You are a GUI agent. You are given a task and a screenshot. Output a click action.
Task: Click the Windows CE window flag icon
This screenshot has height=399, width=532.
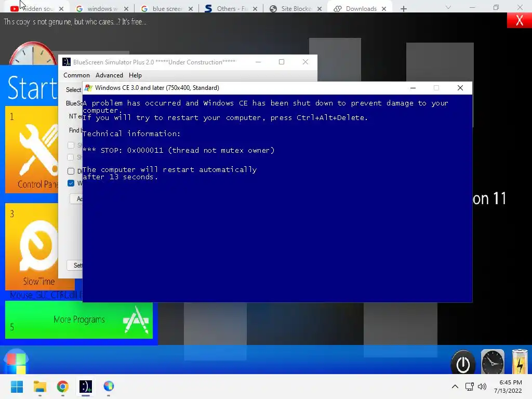tap(88, 88)
